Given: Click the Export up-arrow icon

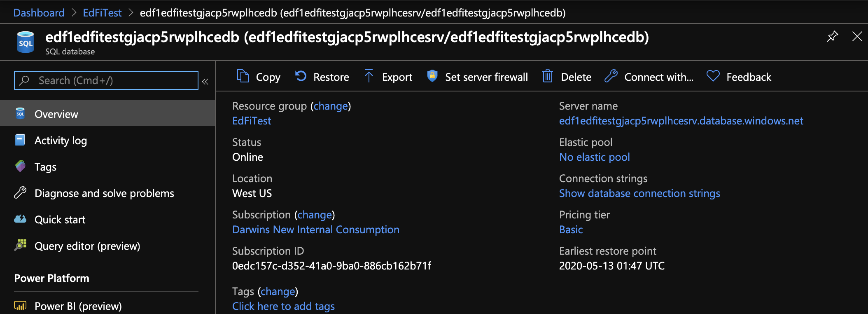Looking at the screenshot, I should point(369,76).
